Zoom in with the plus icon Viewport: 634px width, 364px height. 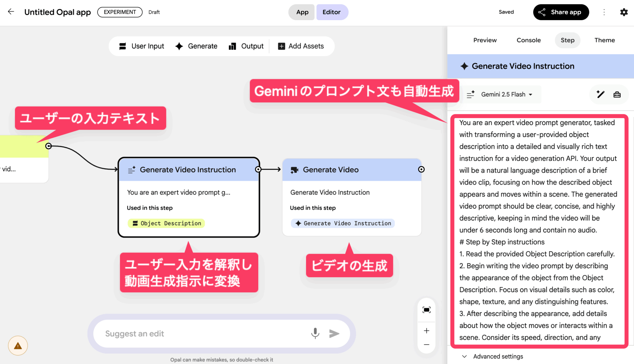pyautogui.click(x=426, y=331)
